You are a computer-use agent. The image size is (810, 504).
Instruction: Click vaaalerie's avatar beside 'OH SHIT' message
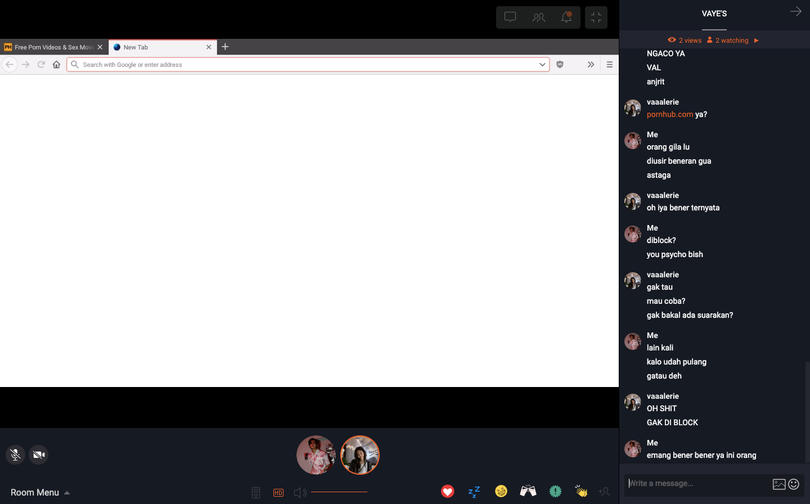(632, 402)
